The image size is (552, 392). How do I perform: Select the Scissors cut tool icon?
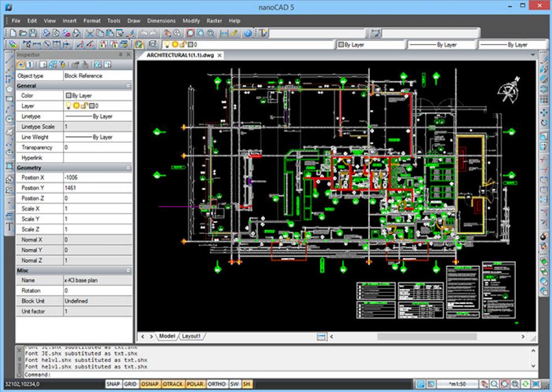(x=89, y=33)
